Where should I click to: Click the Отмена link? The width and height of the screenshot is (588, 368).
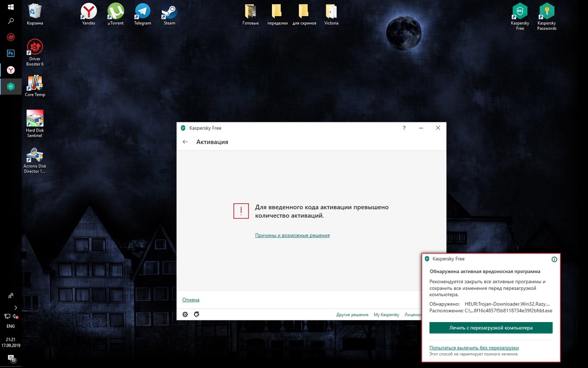[191, 300]
